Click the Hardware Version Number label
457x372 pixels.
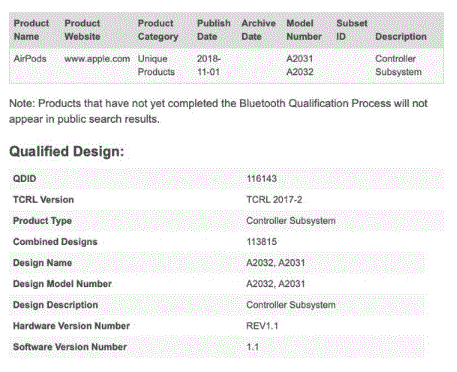pos(71,326)
